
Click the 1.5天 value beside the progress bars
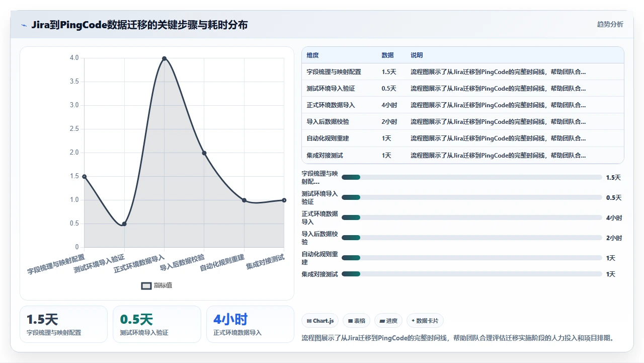pyautogui.click(x=613, y=177)
